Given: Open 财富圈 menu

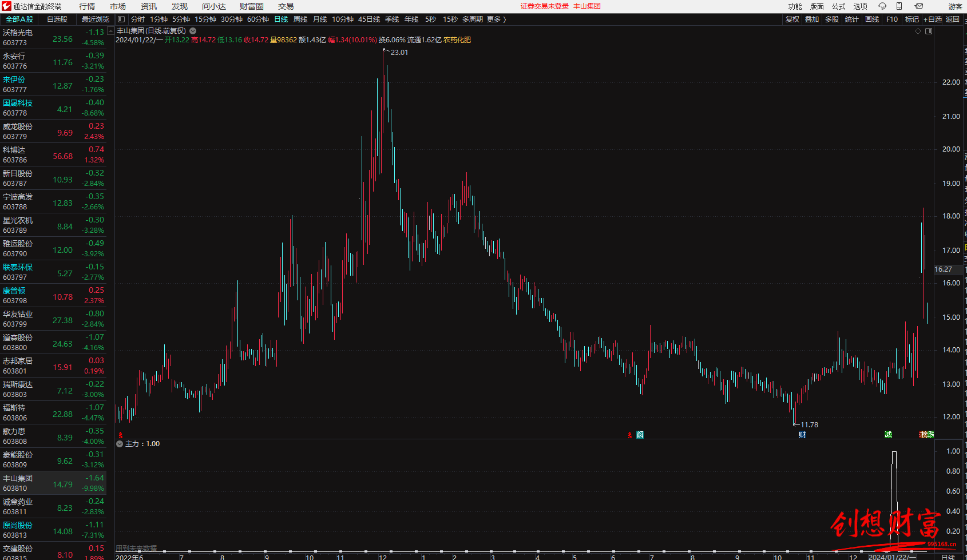Looking at the screenshot, I should click(252, 6).
